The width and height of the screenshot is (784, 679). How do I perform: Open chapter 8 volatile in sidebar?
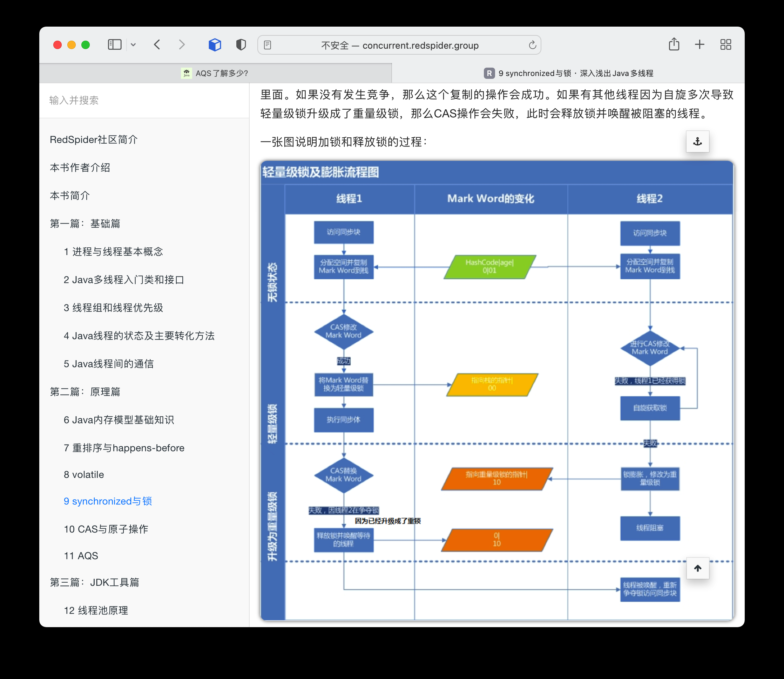[x=83, y=474]
